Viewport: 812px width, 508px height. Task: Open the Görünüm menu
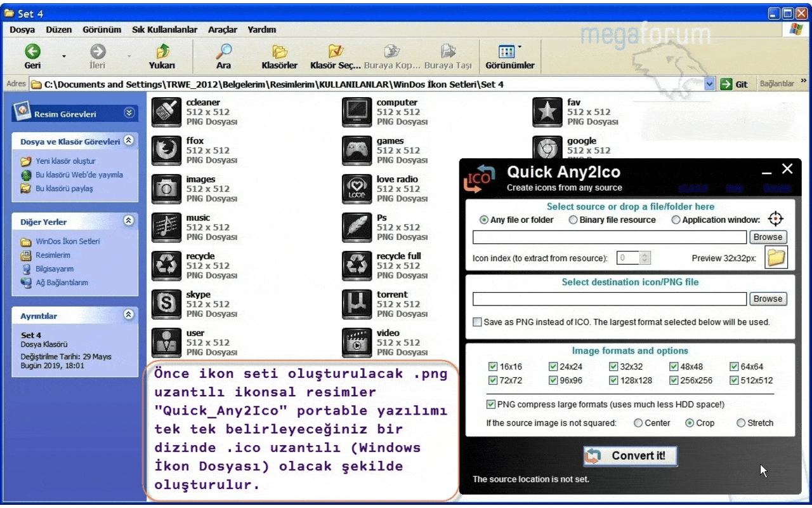(101, 29)
